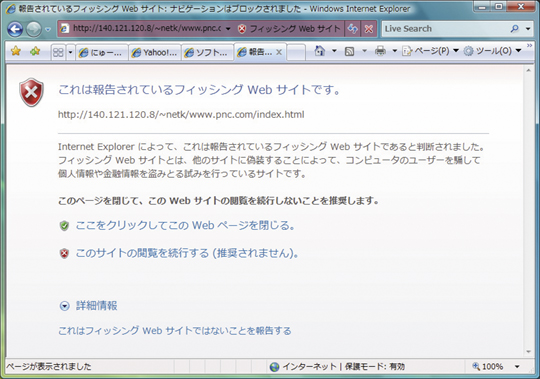Open the search provider options dropdown
The width and height of the screenshot is (540, 379).
point(528,29)
